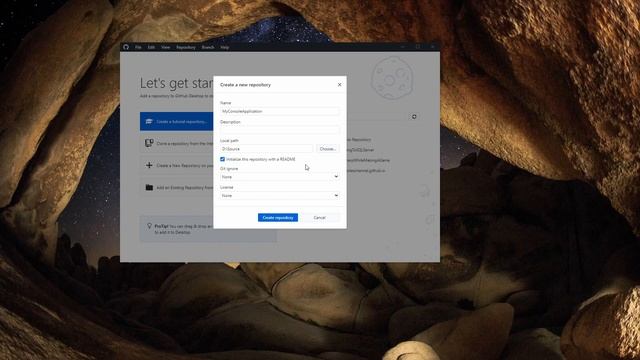Expand the License dropdown
Screen dimensions: 640x360
tap(280, 196)
